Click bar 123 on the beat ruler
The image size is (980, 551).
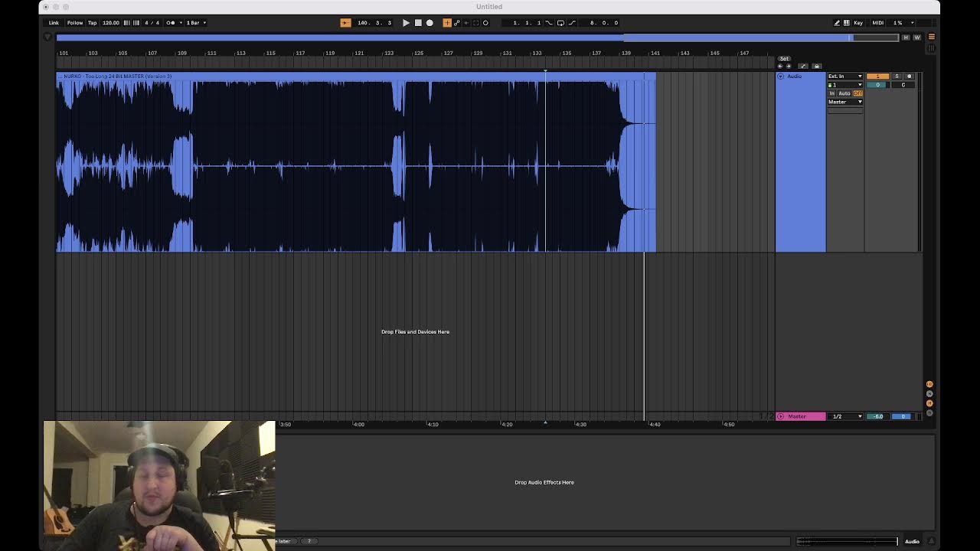tap(389, 53)
